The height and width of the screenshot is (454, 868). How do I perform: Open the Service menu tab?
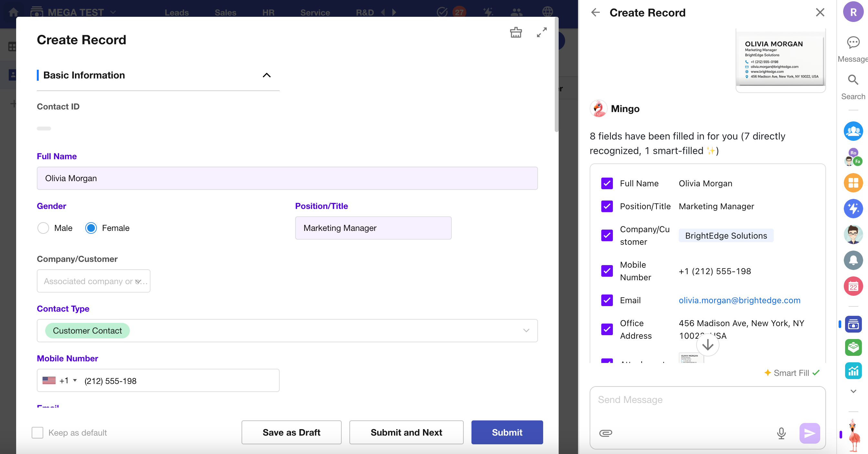pos(315,13)
